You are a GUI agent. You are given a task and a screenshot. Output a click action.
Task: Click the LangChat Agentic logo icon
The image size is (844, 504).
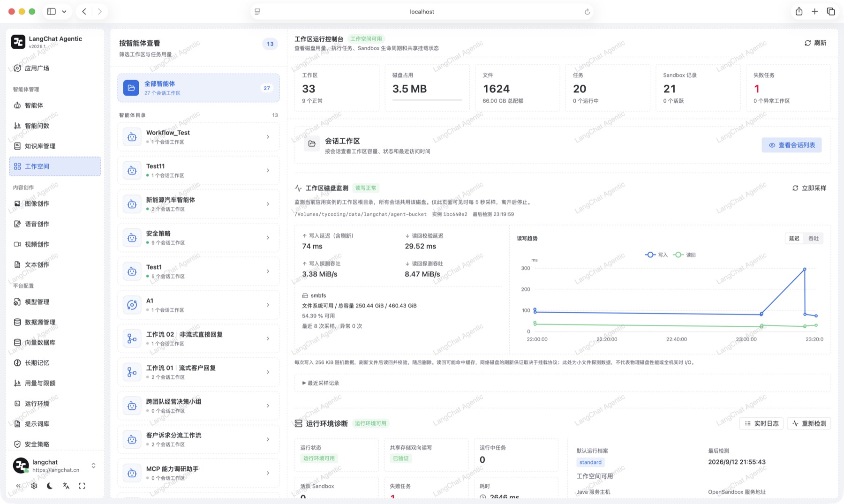tap(18, 42)
